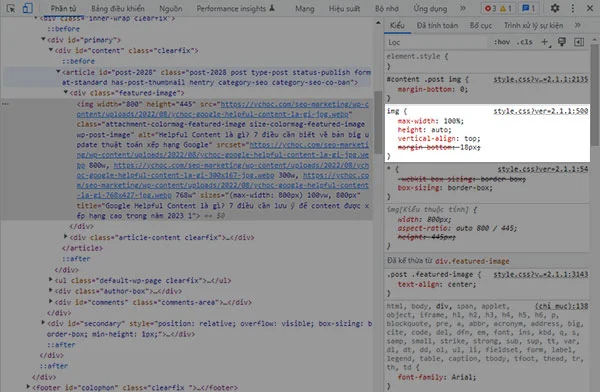Open the image src URL link

pyautogui.click(x=222, y=109)
